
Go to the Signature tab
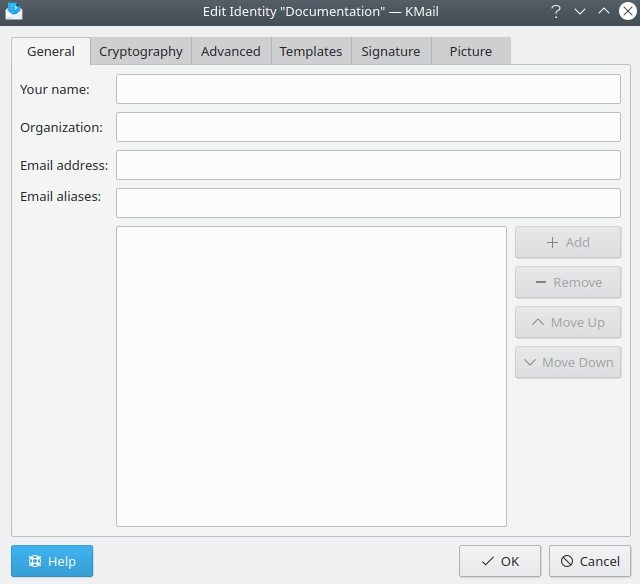(391, 52)
